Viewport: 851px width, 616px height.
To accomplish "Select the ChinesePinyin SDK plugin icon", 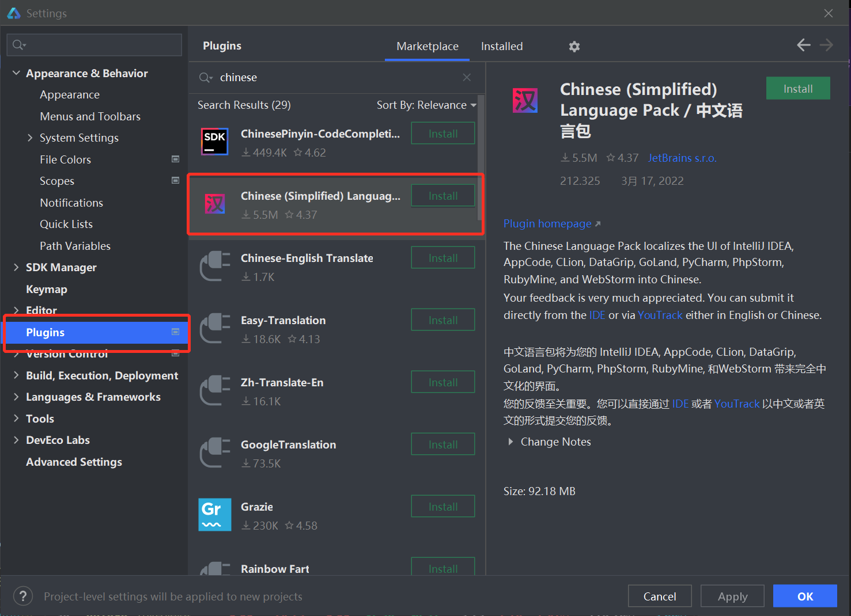I will (x=215, y=142).
